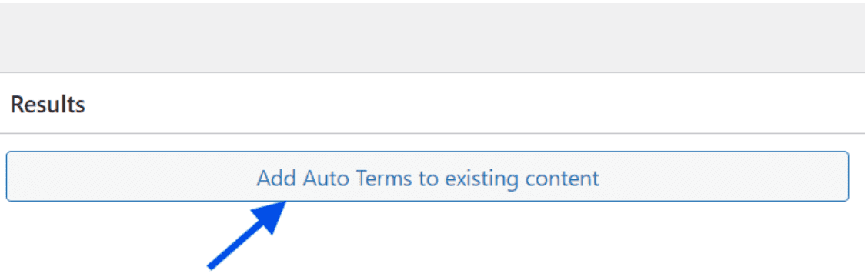Click the word Results in the panel title
Viewport: 868px width, 277px height.
point(48,104)
